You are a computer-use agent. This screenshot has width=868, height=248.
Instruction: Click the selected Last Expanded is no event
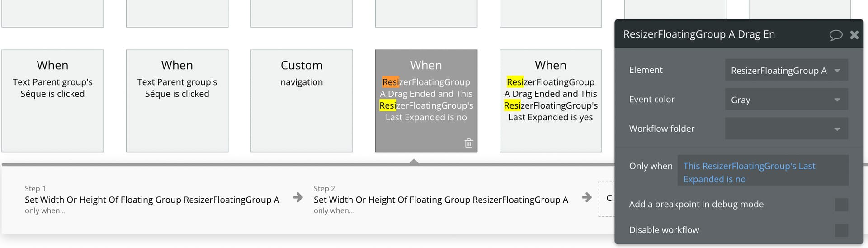426,100
